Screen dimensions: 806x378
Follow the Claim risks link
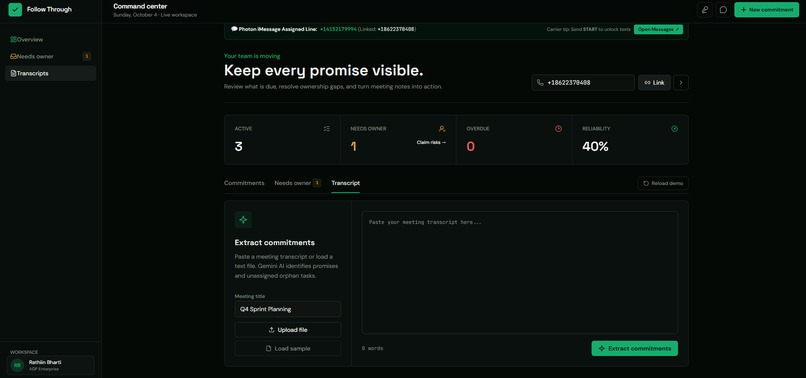click(x=431, y=142)
